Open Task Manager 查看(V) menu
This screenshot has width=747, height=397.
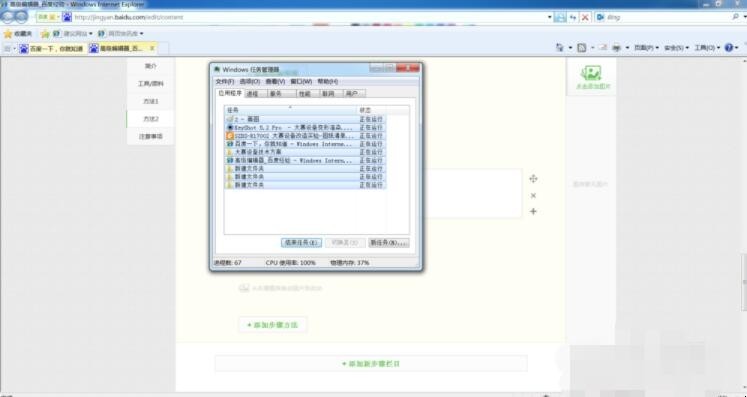(275, 81)
